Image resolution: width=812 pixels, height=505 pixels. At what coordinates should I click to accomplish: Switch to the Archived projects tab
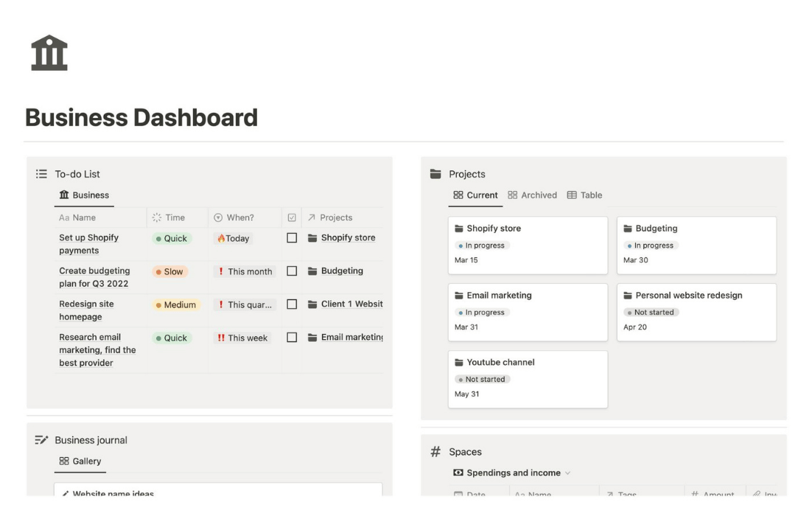[x=532, y=195]
